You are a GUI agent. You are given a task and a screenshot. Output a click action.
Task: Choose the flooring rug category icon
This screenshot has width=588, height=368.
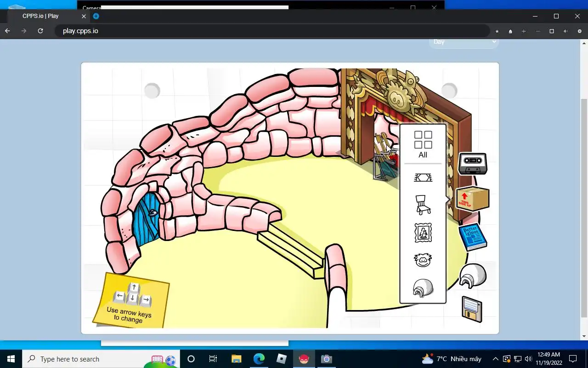(x=423, y=178)
